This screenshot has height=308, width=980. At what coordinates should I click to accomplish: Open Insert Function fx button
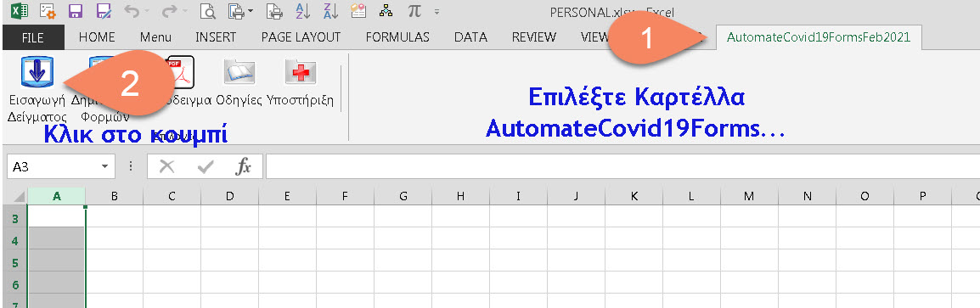(243, 167)
